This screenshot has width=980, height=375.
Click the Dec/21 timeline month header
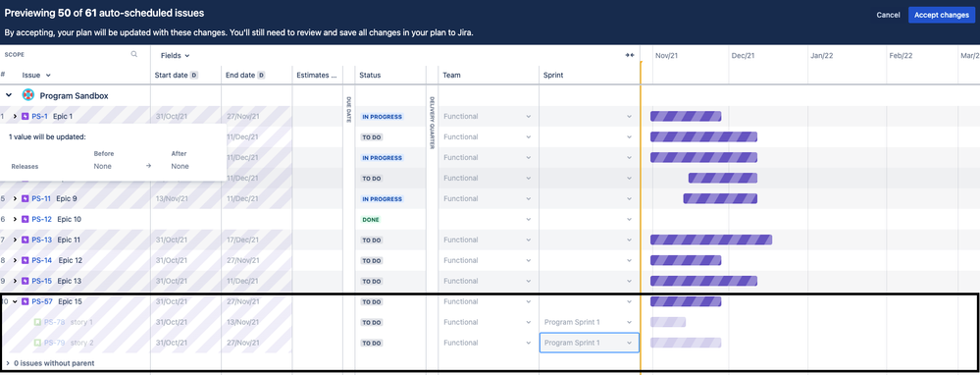pyautogui.click(x=744, y=56)
